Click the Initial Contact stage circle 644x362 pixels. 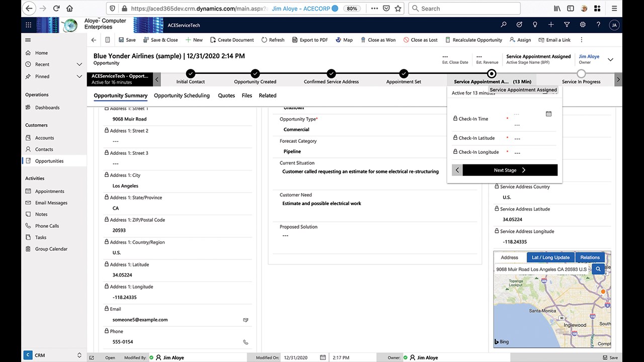190,73
